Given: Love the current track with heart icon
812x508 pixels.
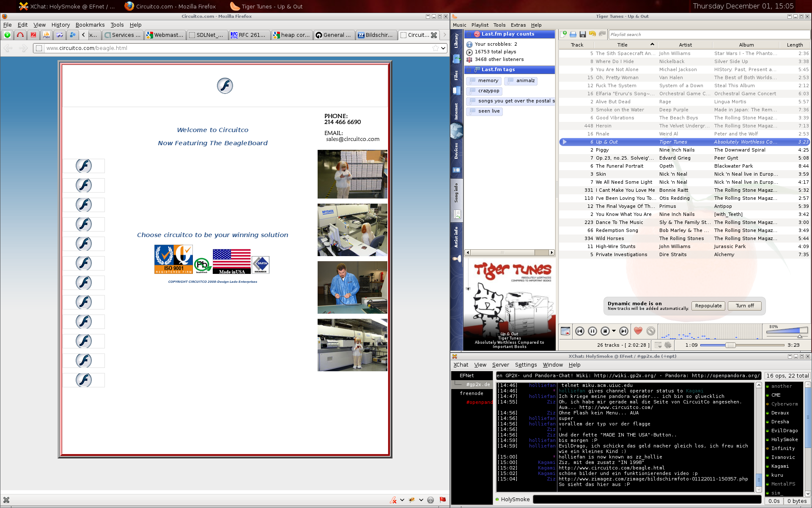Looking at the screenshot, I should (x=638, y=331).
